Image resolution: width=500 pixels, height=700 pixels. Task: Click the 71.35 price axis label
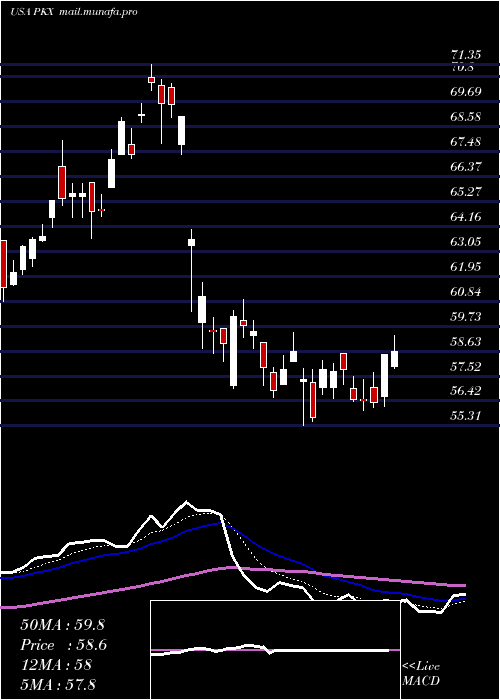click(x=466, y=55)
